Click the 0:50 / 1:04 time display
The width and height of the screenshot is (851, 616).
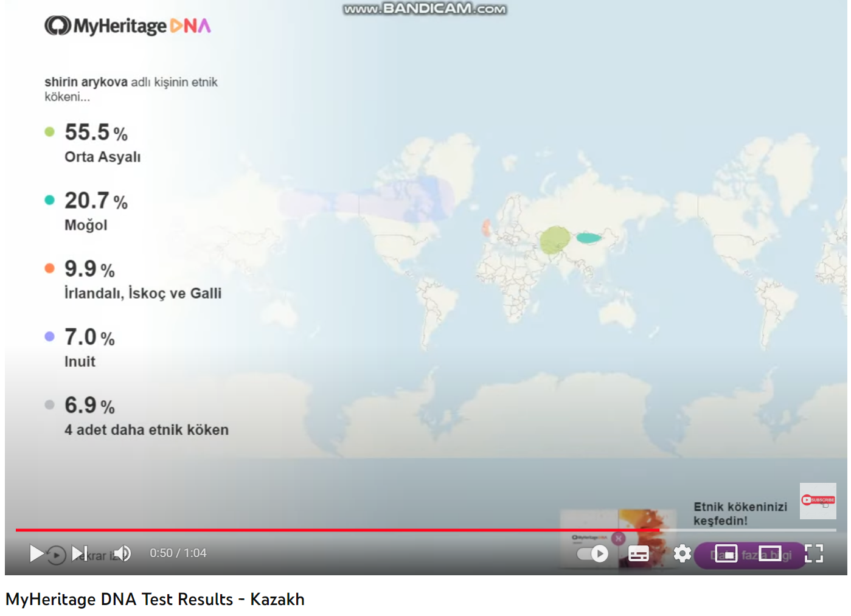point(178,553)
